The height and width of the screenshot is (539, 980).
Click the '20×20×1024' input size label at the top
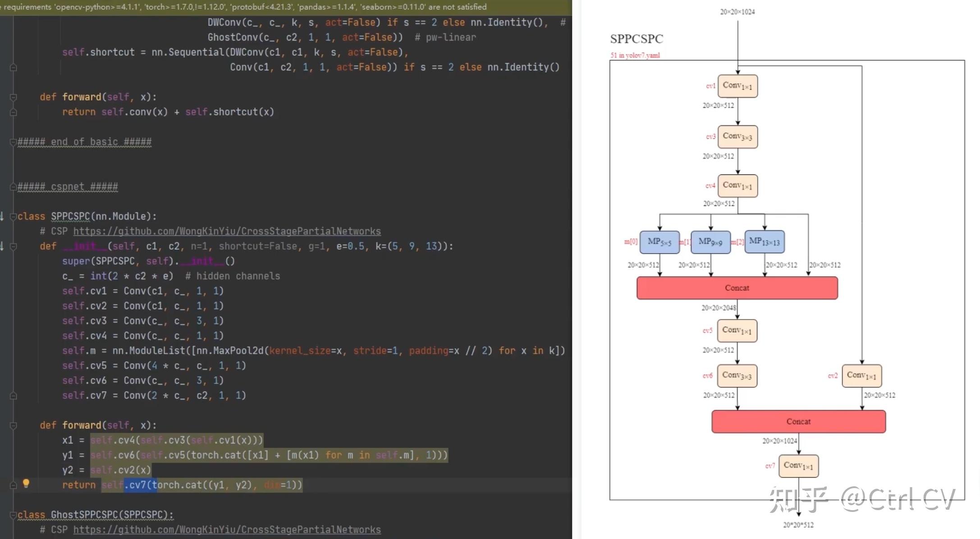click(737, 12)
